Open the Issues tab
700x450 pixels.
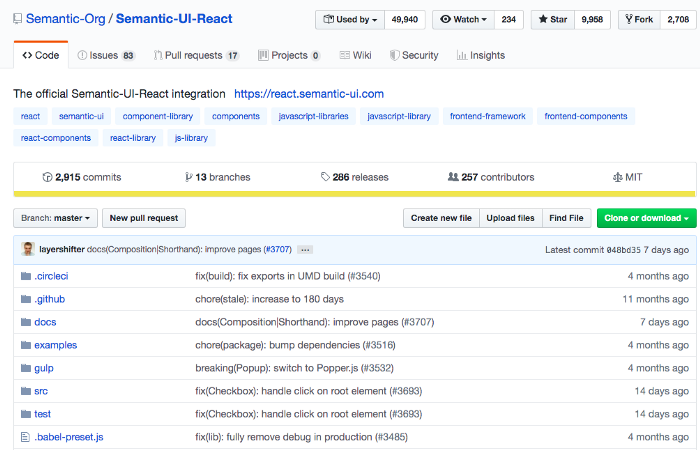(106, 55)
